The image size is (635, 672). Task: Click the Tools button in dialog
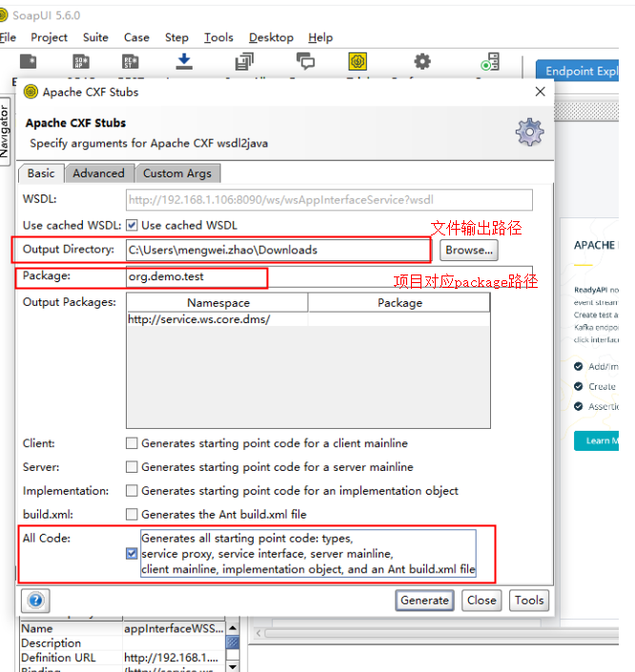(529, 600)
